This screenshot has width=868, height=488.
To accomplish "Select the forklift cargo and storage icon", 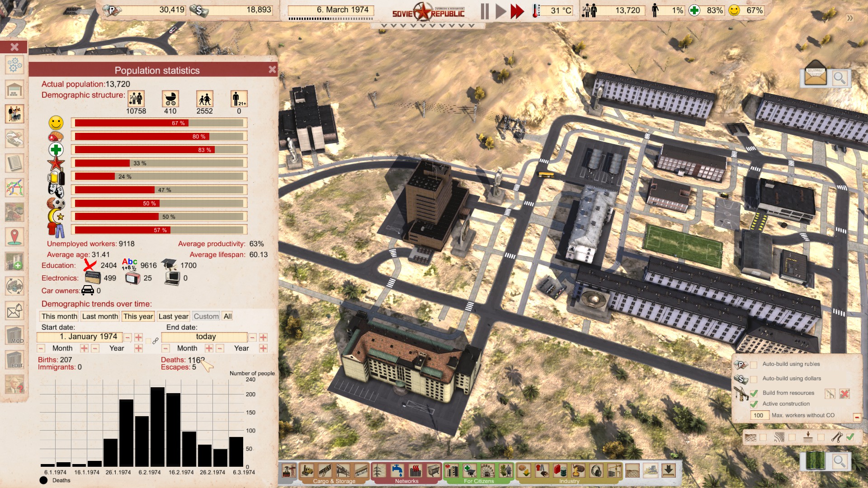I will (307, 471).
